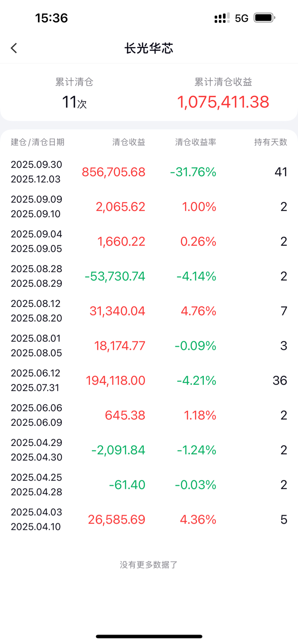Screen dimensions: 298x644
Task: Tap the battery icon in status bar
Action: pyautogui.click(x=264, y=18)
